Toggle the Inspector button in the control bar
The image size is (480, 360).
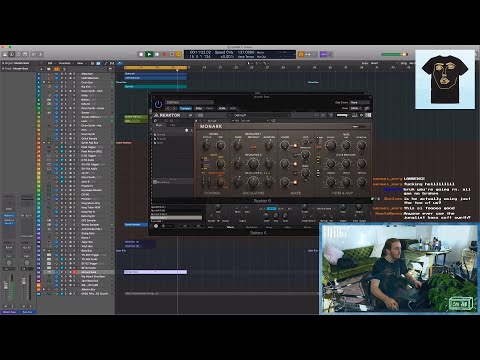tap(12, 54)
